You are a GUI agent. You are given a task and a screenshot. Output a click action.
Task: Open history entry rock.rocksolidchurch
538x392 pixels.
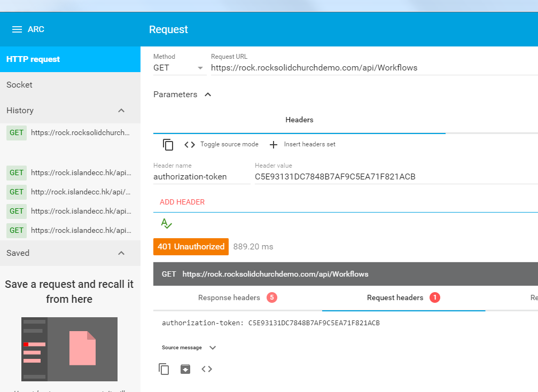[70, 133]
